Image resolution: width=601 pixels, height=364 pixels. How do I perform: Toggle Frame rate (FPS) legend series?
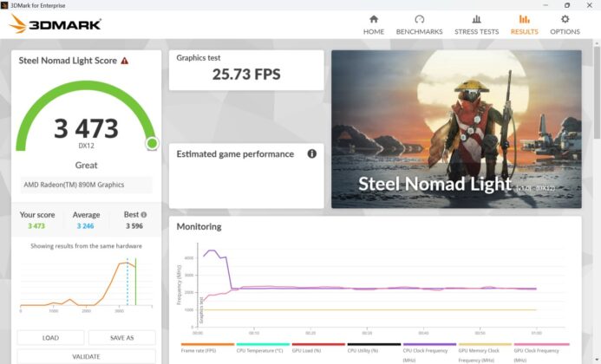[207, 348]
